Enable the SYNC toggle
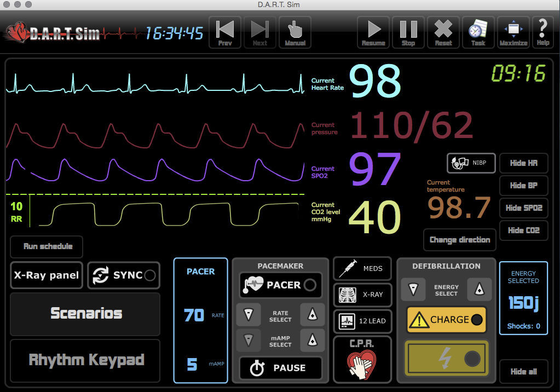This screenshot has width=560, height=392. pyautogui.click(x=123, y=275)
